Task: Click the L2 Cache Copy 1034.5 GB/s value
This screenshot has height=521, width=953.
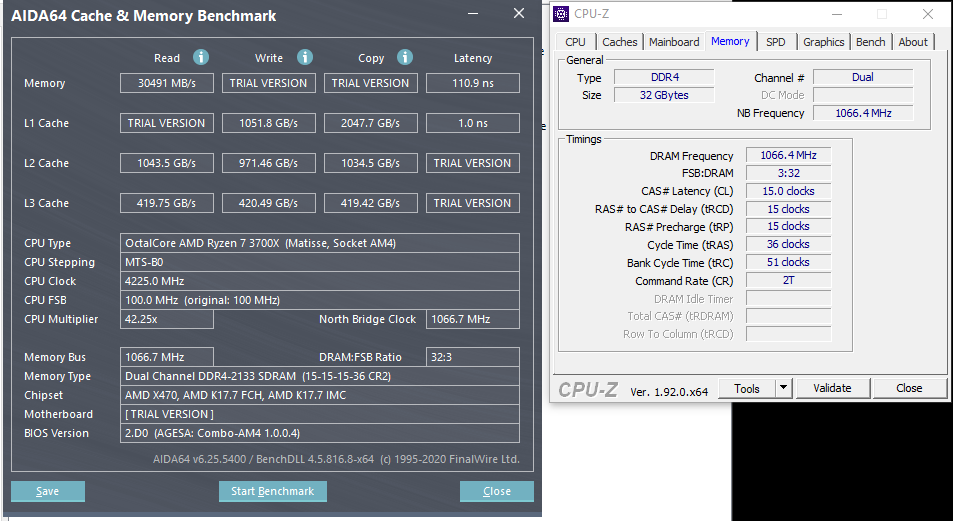Action: [x=371, y=164]
